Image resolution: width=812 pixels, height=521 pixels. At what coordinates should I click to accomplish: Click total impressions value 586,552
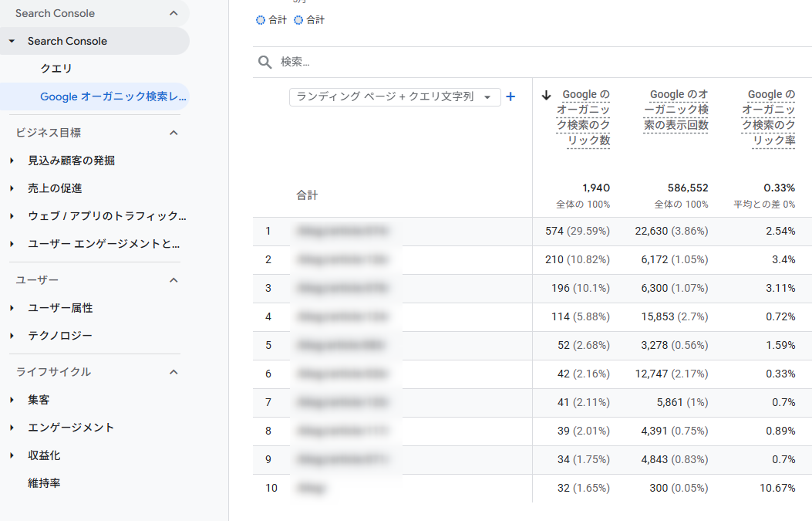pyautogui.click(x=688, y=188)
